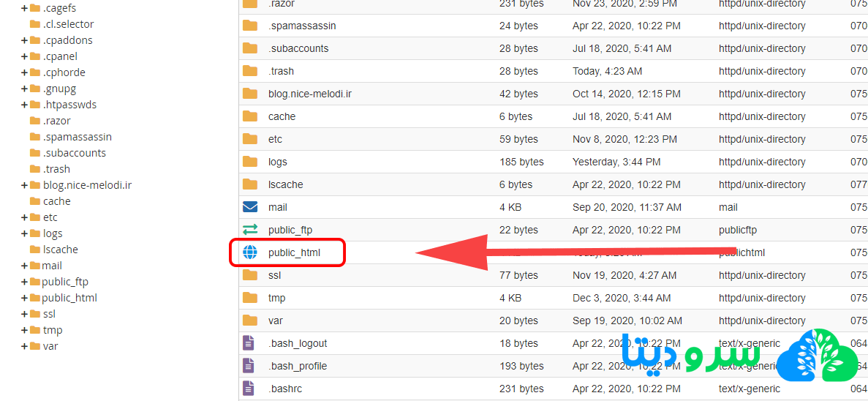The width and height of the screenshot is (868, 401).
Task: Select the cache folder row in file list
Action: [282, 116]
